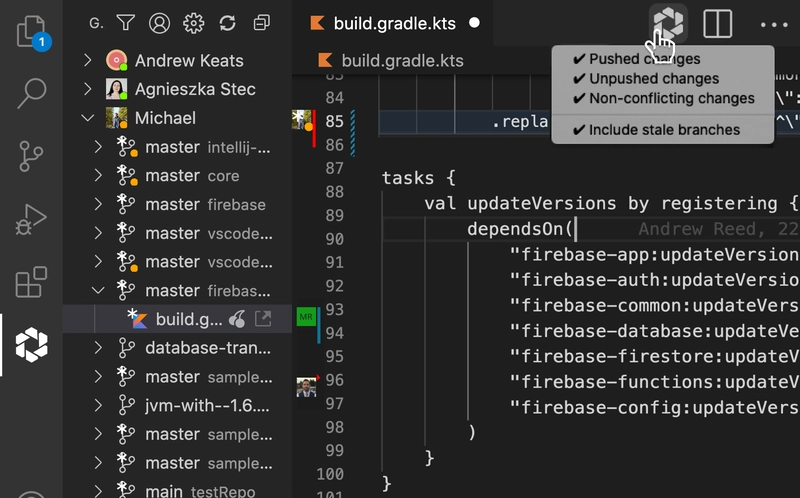Image resolution: width=800 pixels, height=498 pixels.
Task: Open the Extensions view
Action: coord(31,282)
